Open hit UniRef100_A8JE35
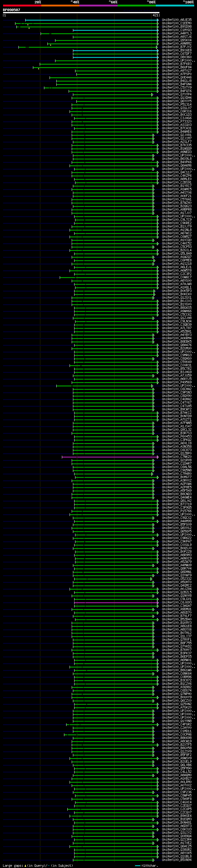 click(x=177, y=20)
